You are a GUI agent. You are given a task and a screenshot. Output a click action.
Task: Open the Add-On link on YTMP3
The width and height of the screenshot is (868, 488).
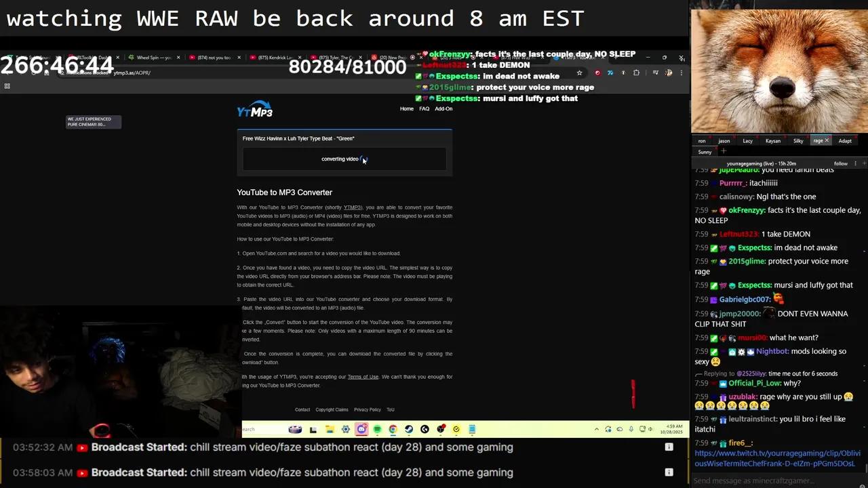(443, 108)
